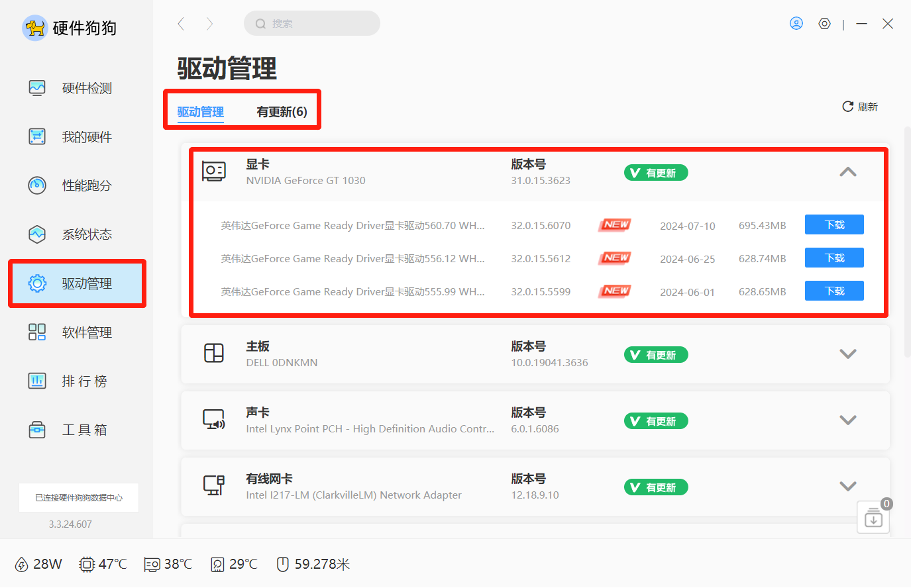Go back with the left arrow
This screenshot has height=588, width=911.
tap(181, 24)
